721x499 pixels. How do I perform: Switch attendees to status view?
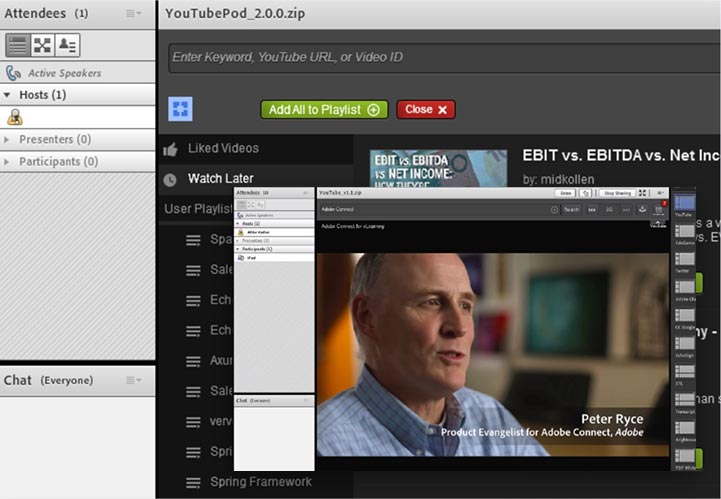point(67,45)
